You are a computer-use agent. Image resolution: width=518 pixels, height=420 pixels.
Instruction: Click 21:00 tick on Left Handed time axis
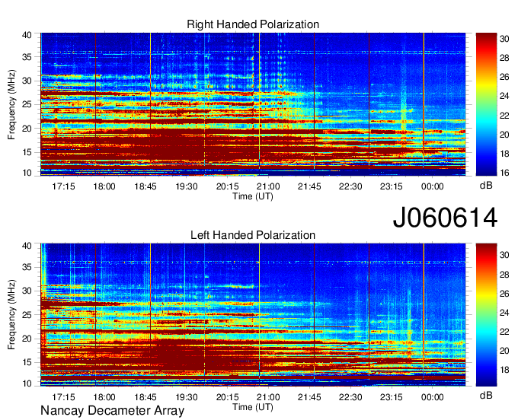click(268, 397)
